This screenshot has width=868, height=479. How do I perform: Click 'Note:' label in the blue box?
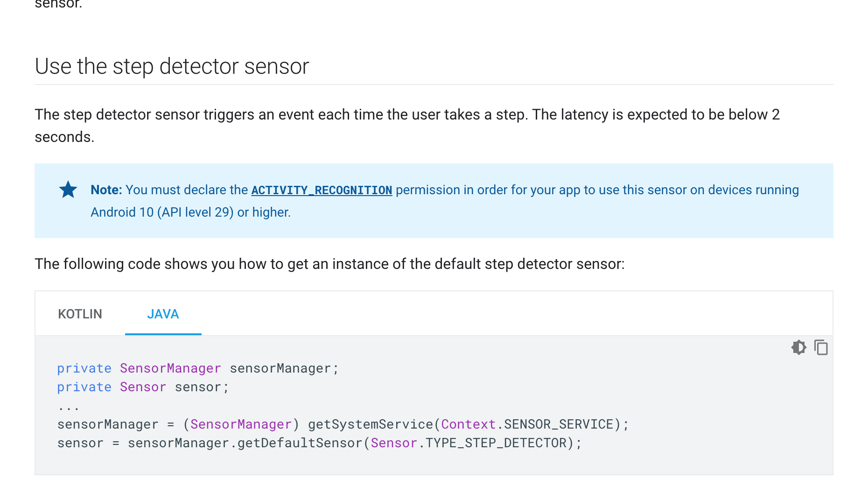pyautogui.click(x=106, y=190)
